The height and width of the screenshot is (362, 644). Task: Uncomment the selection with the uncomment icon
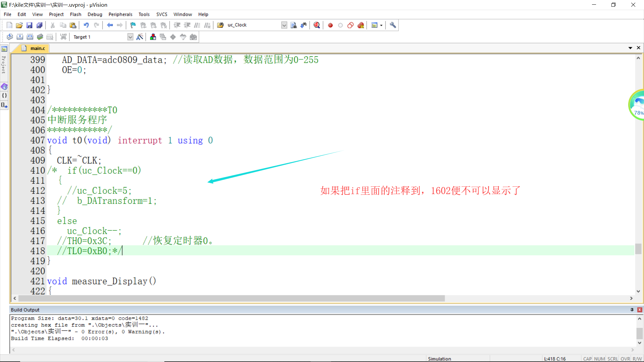click(x=207, y=25)
